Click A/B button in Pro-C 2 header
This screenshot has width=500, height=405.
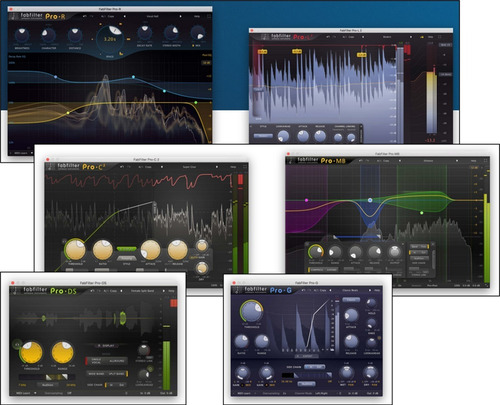pos(141,167)
